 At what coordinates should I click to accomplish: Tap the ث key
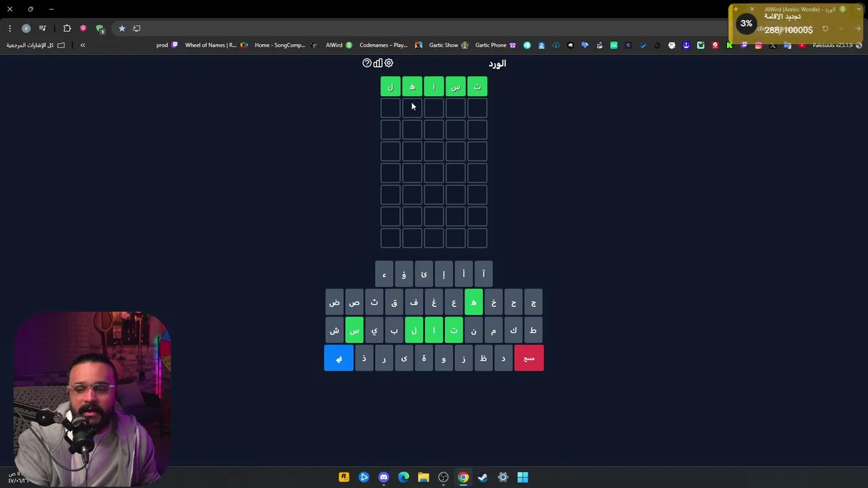[374, 302]
